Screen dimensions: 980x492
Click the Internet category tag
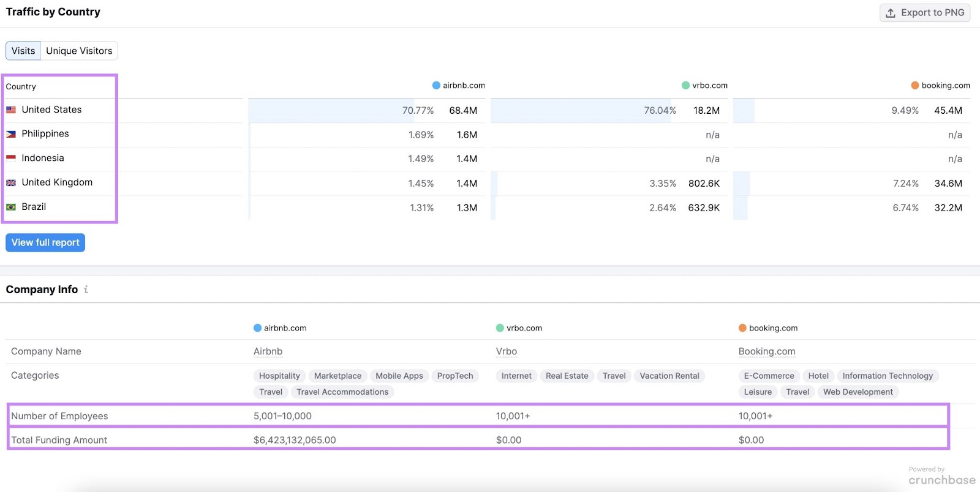pyautogui.click(x=516, y=376)
